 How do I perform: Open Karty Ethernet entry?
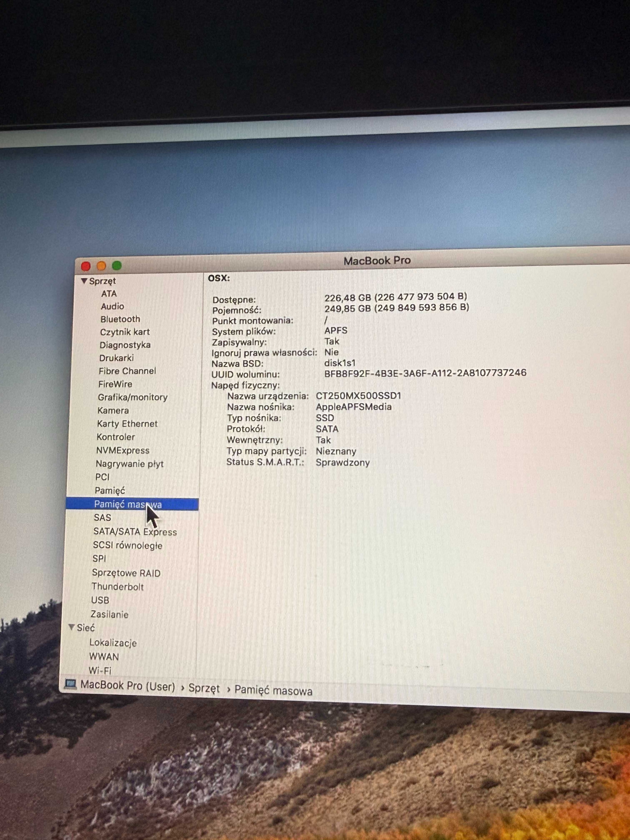(127, 424)
